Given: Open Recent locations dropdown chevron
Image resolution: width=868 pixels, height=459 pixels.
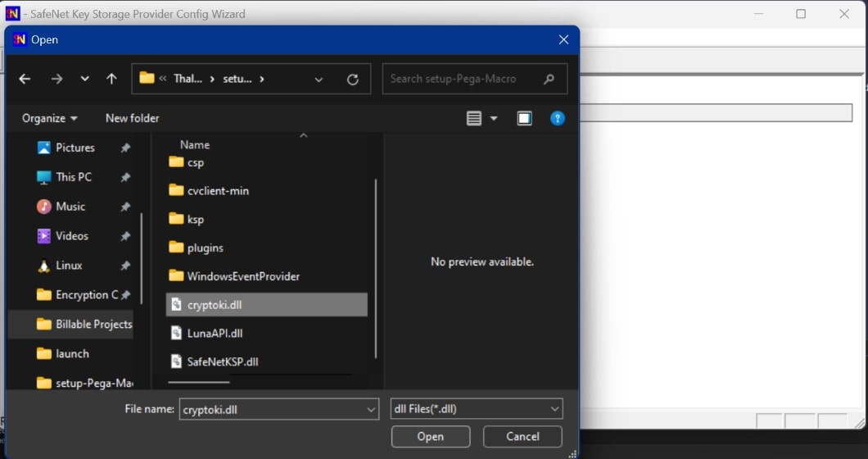Looking at the screenshot, I should [x=84, y=79].
